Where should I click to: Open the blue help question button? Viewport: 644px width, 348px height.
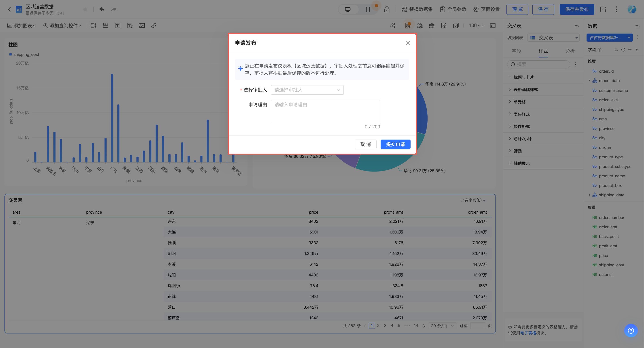631,331
